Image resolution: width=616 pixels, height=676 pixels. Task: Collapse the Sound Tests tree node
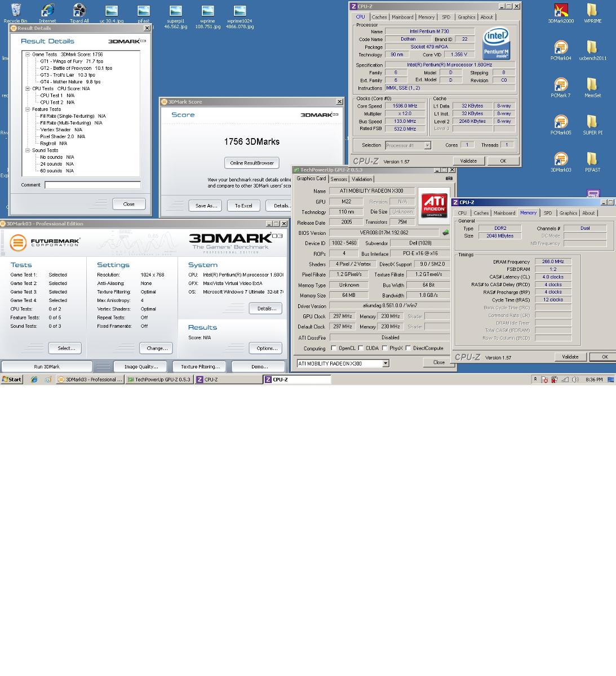(27, 150)
